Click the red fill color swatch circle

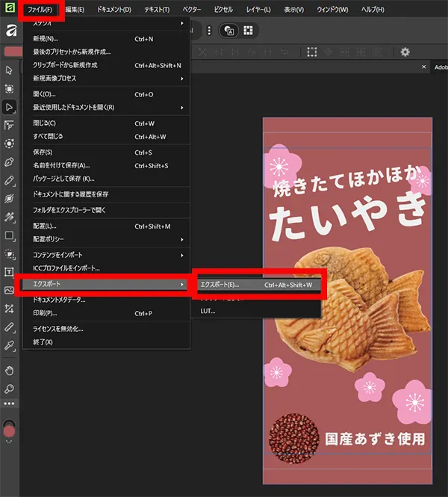click(9, 429)
